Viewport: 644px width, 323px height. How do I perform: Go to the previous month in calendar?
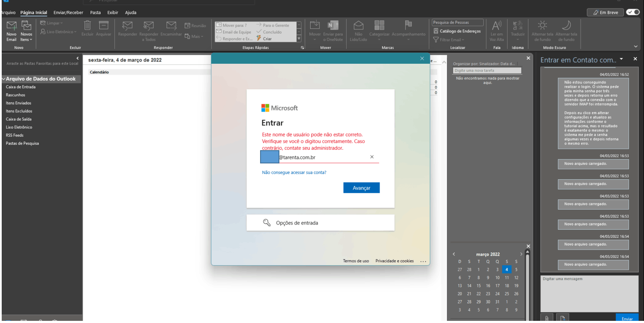454,254
